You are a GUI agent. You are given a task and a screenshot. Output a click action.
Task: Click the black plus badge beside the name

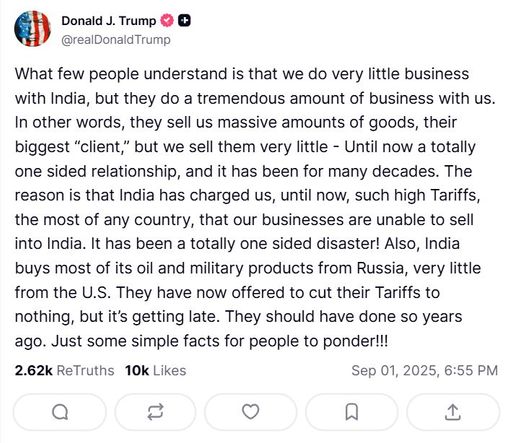[x=184, y=21]
